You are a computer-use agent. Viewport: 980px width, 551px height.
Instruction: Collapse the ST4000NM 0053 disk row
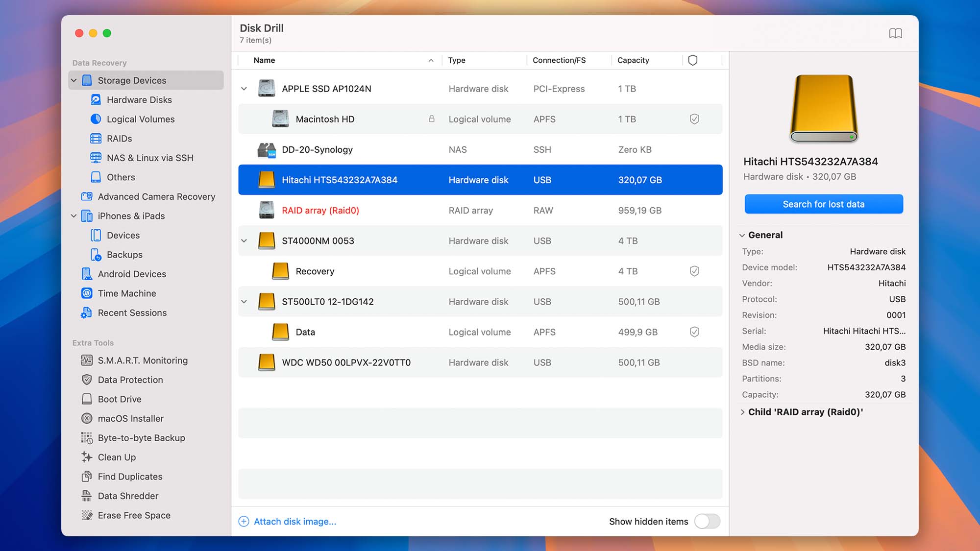pyautogui.click(x=244, y=241)
